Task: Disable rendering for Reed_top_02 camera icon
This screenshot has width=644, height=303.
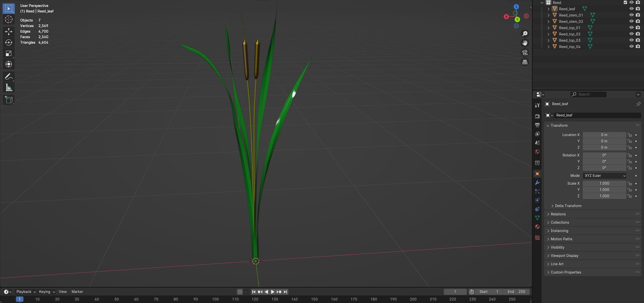Action: click(638, 34)
